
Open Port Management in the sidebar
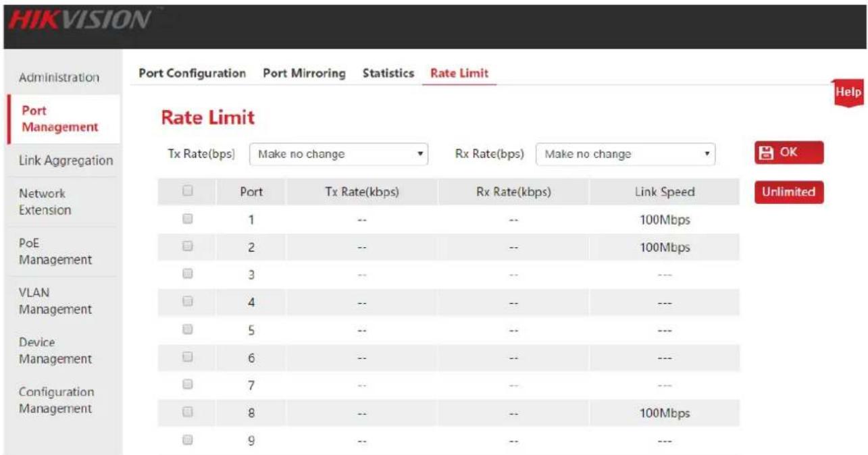pyautogui.click(x=63, y=119)
